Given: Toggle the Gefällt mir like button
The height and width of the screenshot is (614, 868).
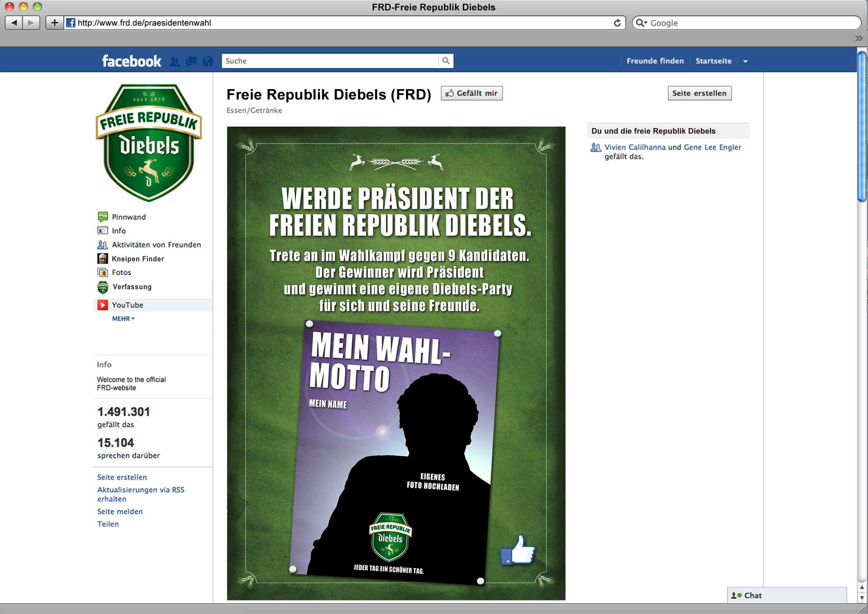Looking at the screenshot, I should pyautogui.click(x=472, y=93).
